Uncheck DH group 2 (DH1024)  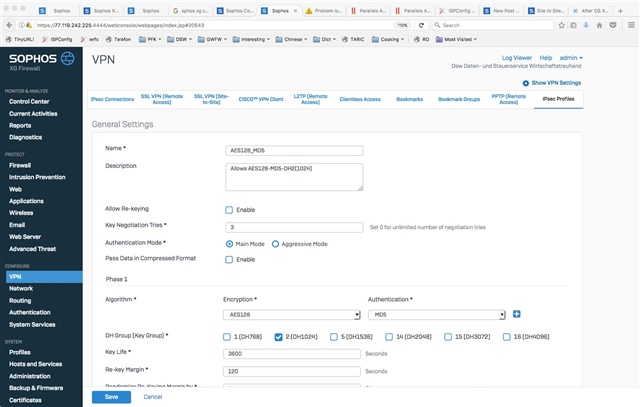[278, 337]
